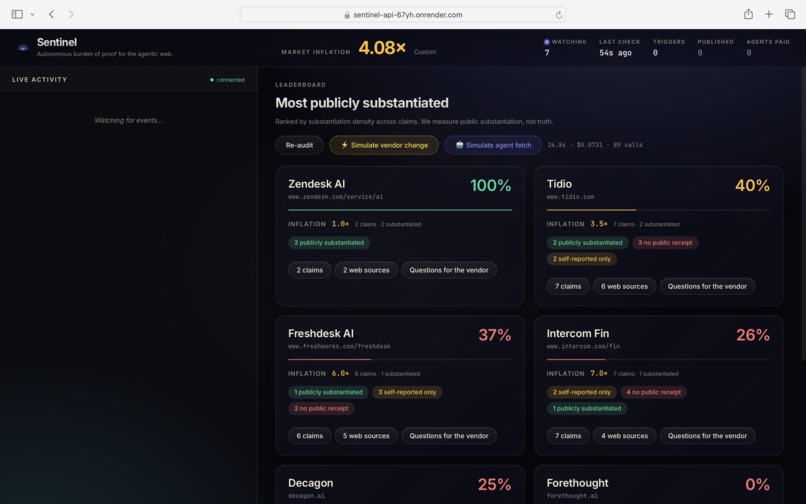Click the Sentinel app title

click(x=57, y=42)
